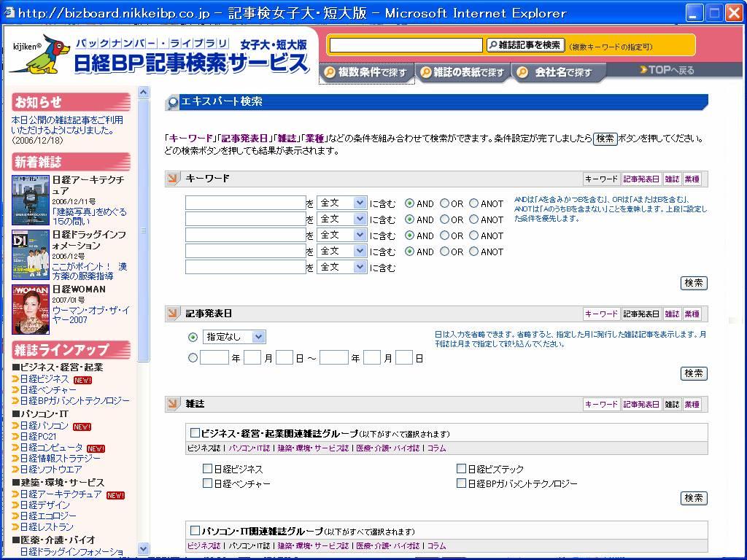The width and height of the screenshot is (747, 560).
Task: Open the 全文 dropdown in the fourth keyword row
Action: pyautogui.click(x=341, y=251)
